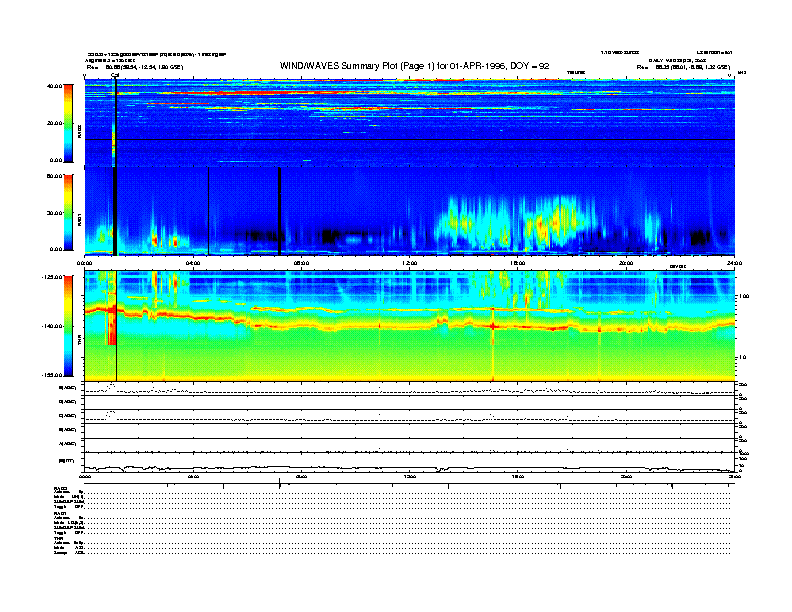
Task: Click the -155.00 label on TNR scale
Action: point(52,375)
